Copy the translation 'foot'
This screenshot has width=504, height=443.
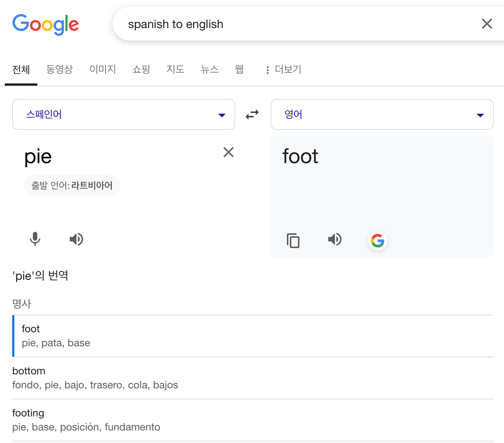click(x=293, y=240)
